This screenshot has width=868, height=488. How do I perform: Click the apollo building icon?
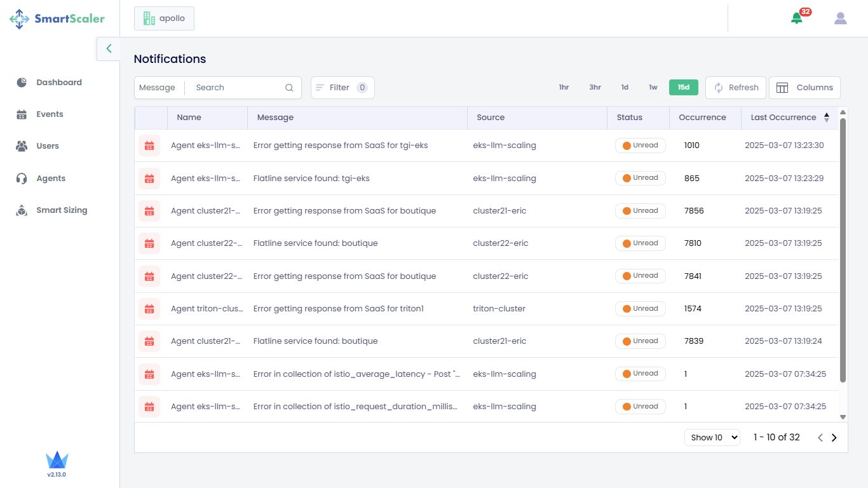click(149, 18)
